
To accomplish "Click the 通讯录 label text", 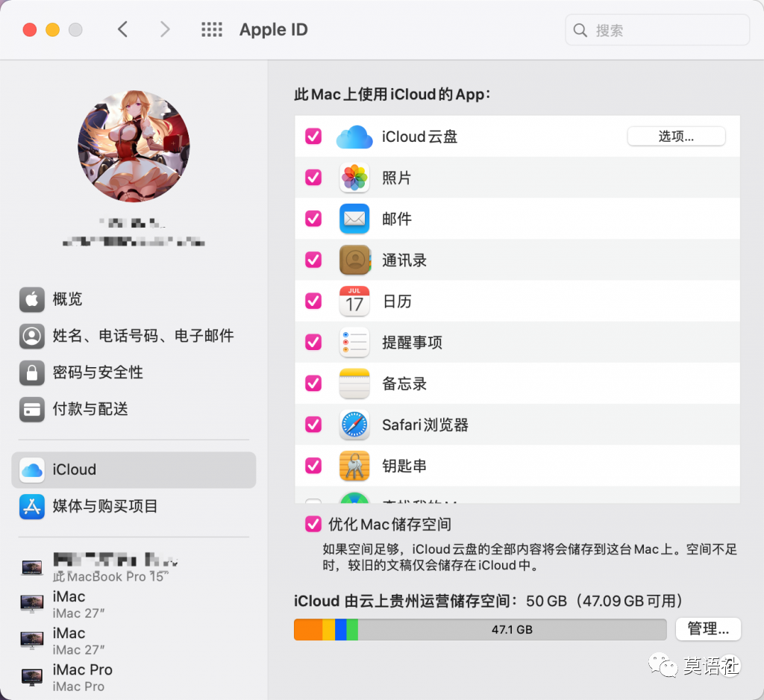I will pyautogui.click(x=404, y=260).
